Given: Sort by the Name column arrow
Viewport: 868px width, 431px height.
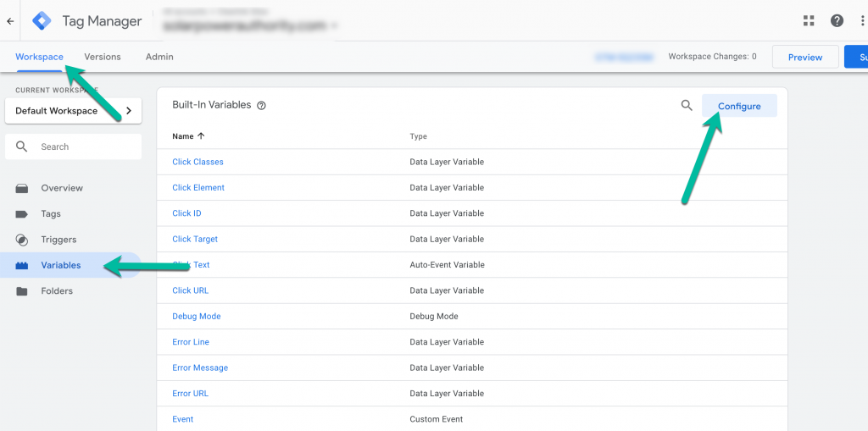Looking at the screenshot, I should 201,136.
